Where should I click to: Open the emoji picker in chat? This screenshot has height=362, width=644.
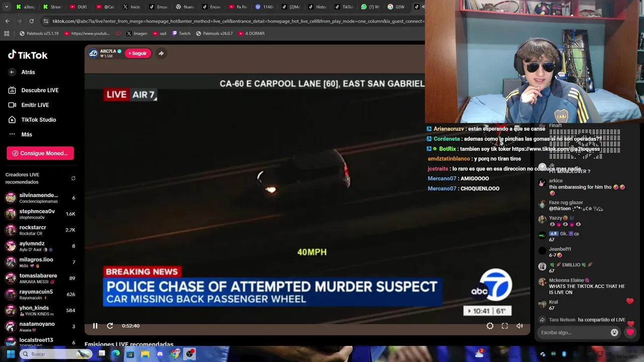pos(614,332)
